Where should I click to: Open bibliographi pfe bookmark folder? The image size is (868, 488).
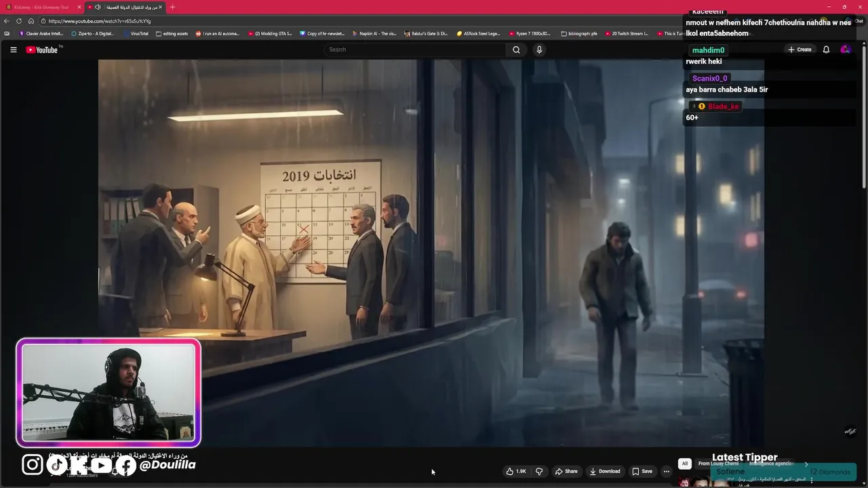pos(579,33)
